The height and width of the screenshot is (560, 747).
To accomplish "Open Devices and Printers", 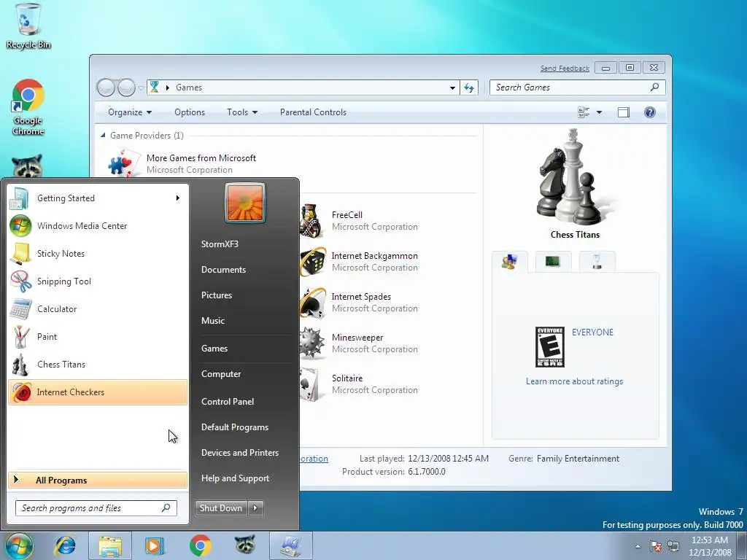I will (240, 452).
